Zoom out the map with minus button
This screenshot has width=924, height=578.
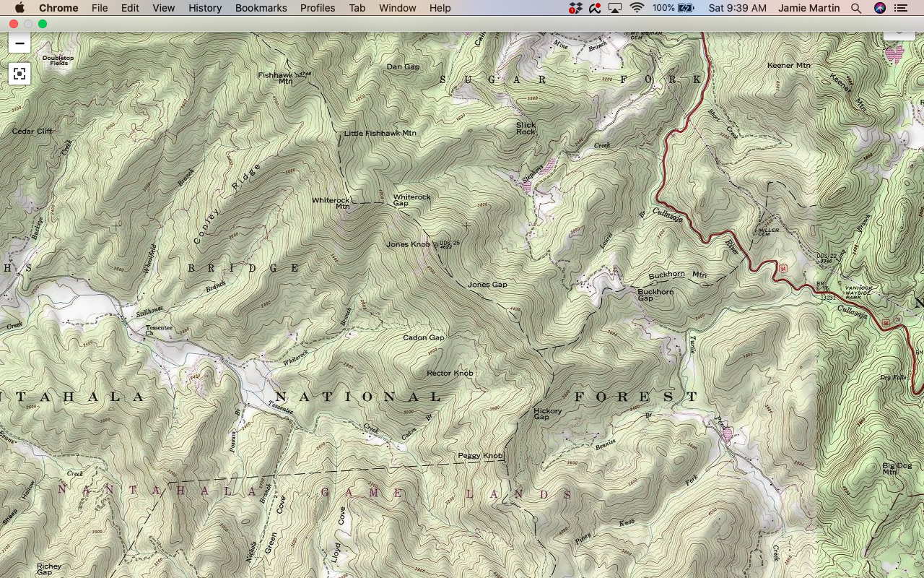pos(19,43)
